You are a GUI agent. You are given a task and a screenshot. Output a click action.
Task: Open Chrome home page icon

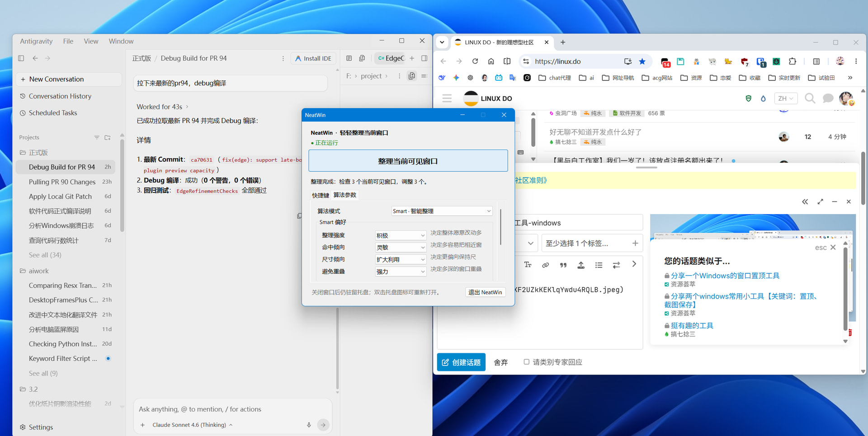coord(491,61)
